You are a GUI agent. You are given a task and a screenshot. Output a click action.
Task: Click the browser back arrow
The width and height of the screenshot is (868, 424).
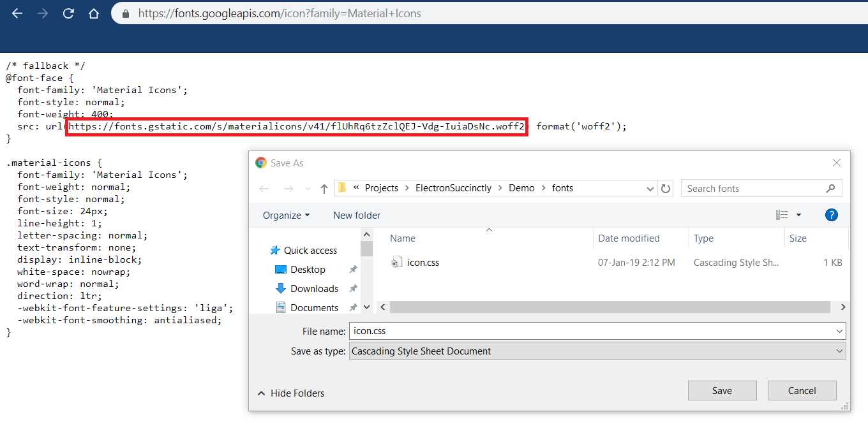(x=17, y=13)
